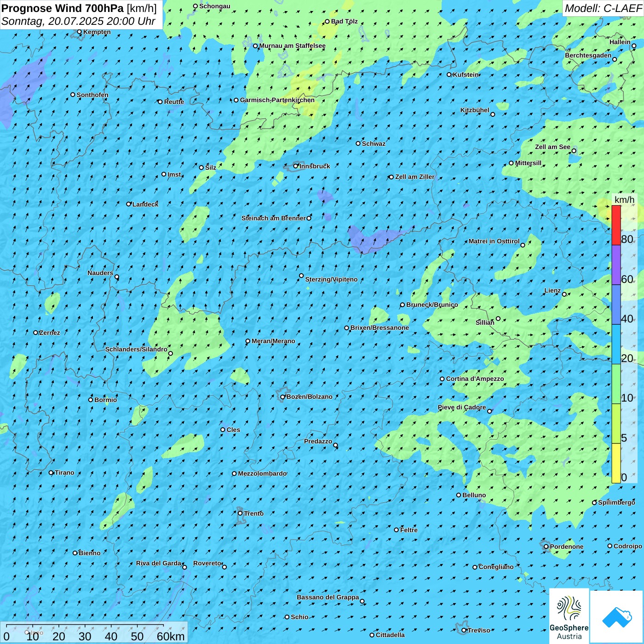Viewport: 644px width, 644px height.
Task: Select the purple 60–80 km/h legend swatch
Action: click(x=616, y=265)
